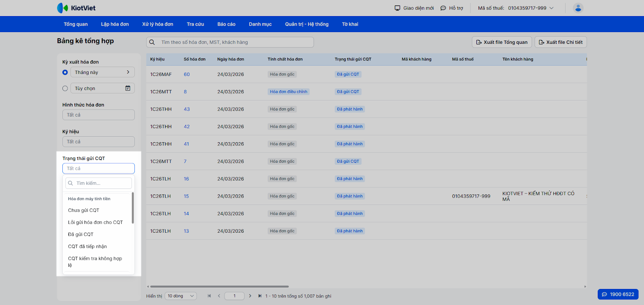Screen dimensions: 644x305
Task: Open the Lập hóa đơn menu
Action: pyautogui.click(x=115, y=24)
